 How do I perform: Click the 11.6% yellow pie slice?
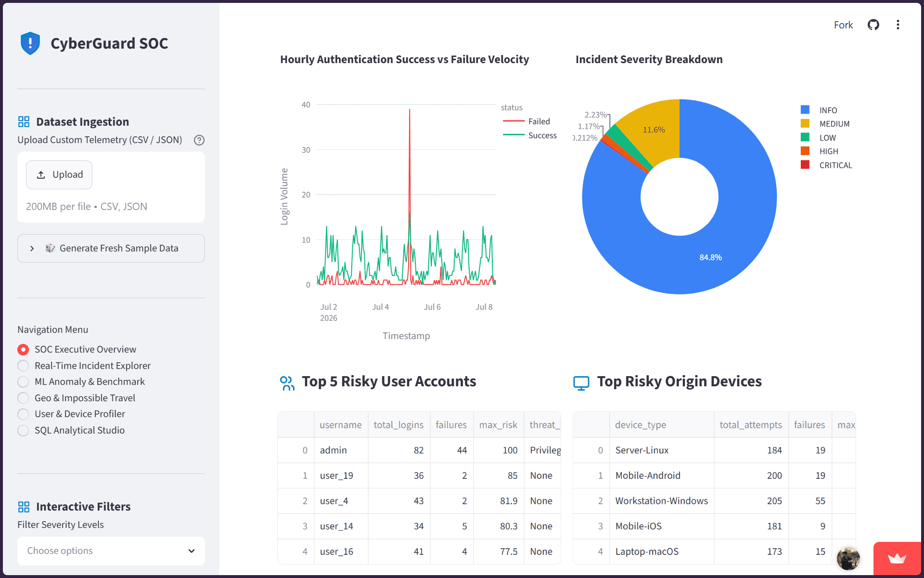(654, 130)
